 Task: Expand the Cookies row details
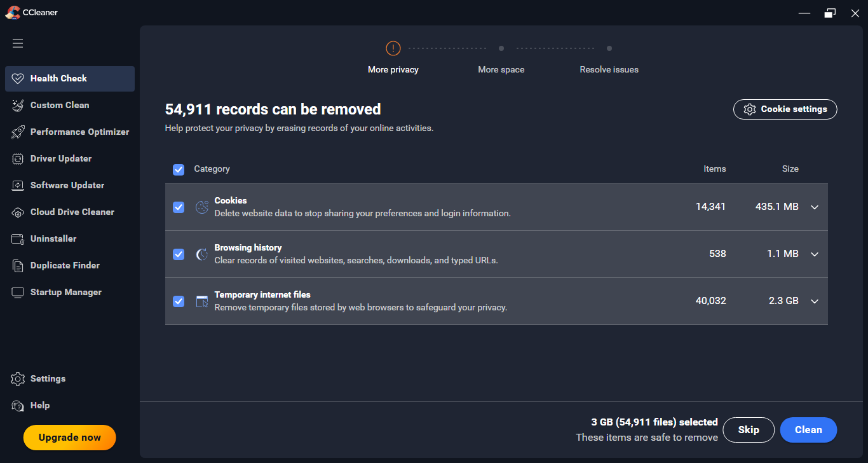(815, 207)
